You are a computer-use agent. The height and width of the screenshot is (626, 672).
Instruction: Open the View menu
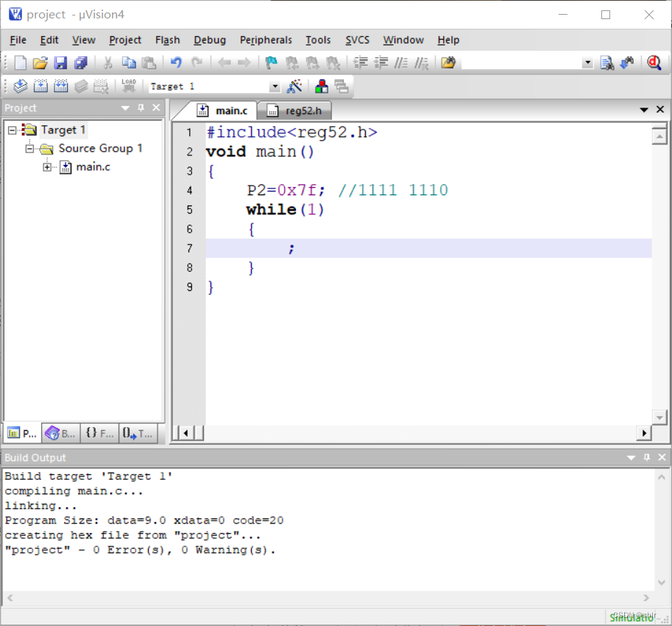point(84,40)
